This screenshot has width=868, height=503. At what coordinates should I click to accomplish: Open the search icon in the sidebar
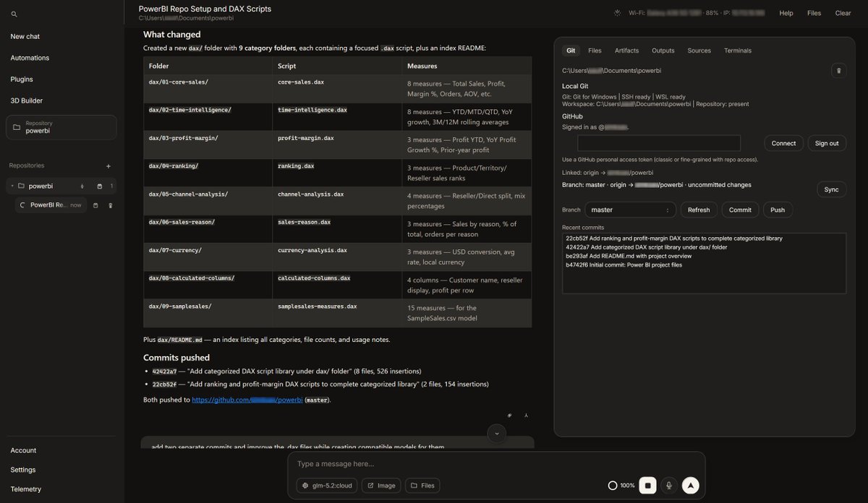14,14
